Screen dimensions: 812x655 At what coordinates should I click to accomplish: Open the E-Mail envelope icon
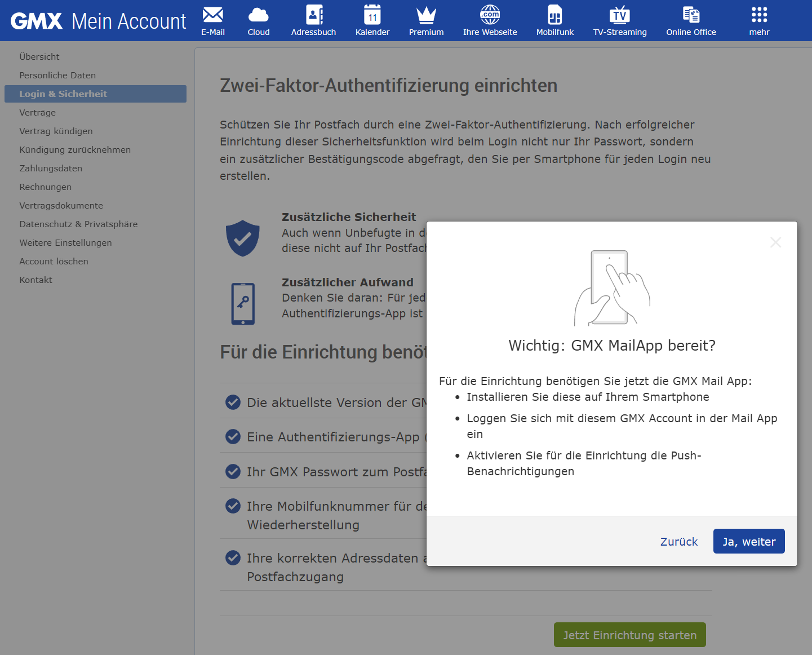(x=213, y=15)
